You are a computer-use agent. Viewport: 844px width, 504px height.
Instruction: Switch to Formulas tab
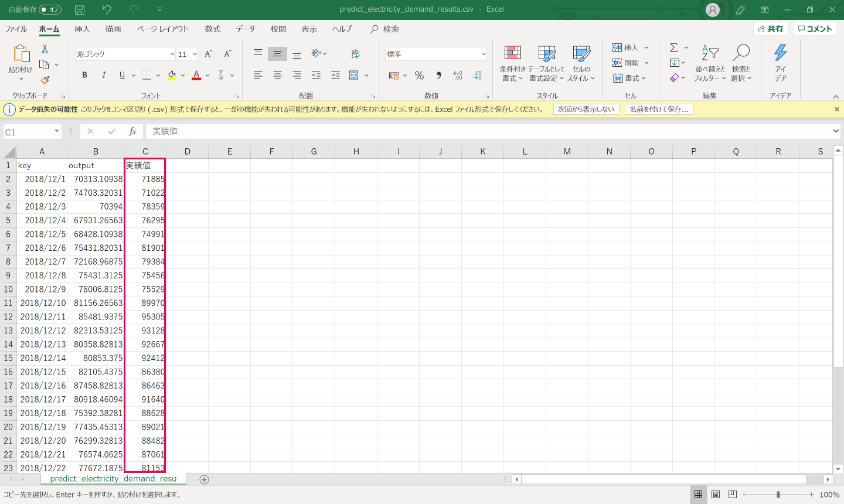213,29
